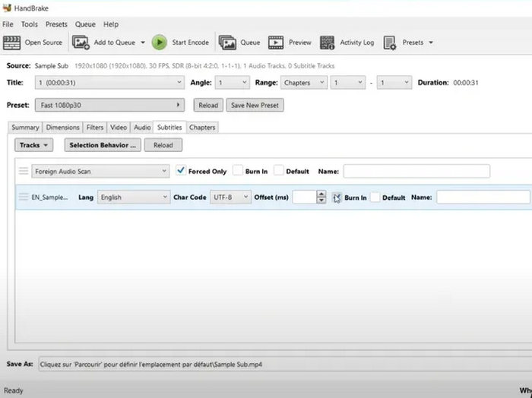Screen dimensions: 532x398
Task: Expand the Presets toolbar dropdown arrow
Action: click(x=431, y=43)
